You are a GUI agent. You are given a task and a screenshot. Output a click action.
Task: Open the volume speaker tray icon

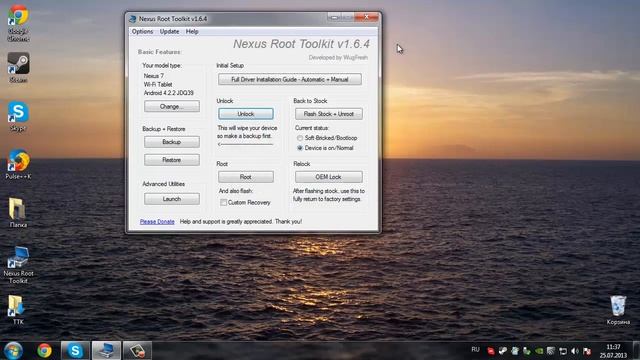click(575, 351)
